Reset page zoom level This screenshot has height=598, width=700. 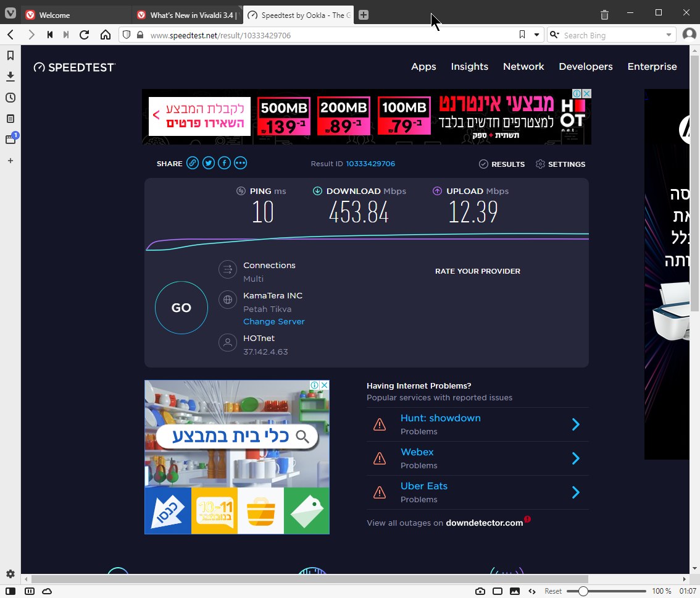coord(552,591)
